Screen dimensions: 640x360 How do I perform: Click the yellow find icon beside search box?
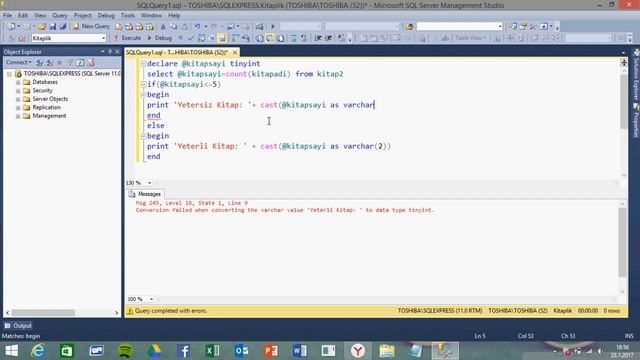click(409, 27)
